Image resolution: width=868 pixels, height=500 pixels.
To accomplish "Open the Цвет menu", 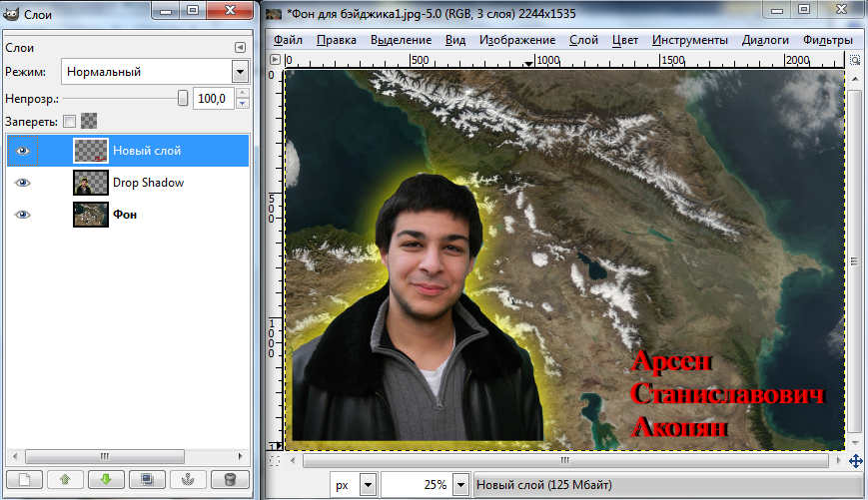I will 625,40.
